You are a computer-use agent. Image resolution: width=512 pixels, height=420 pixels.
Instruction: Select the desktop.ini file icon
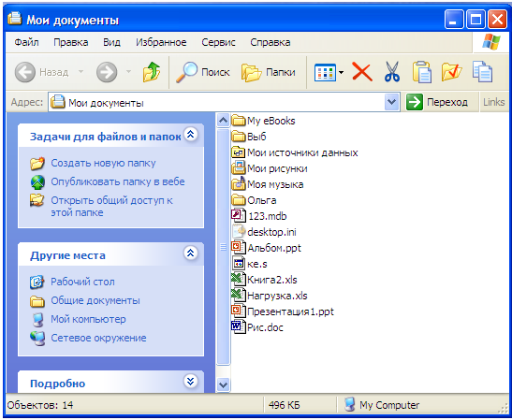(239, 232)
